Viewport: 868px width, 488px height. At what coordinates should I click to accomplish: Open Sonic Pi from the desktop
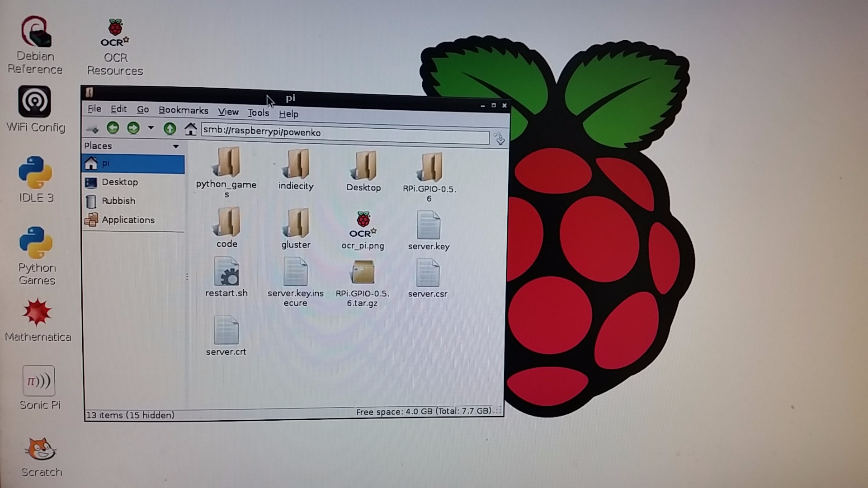[39, 381]
